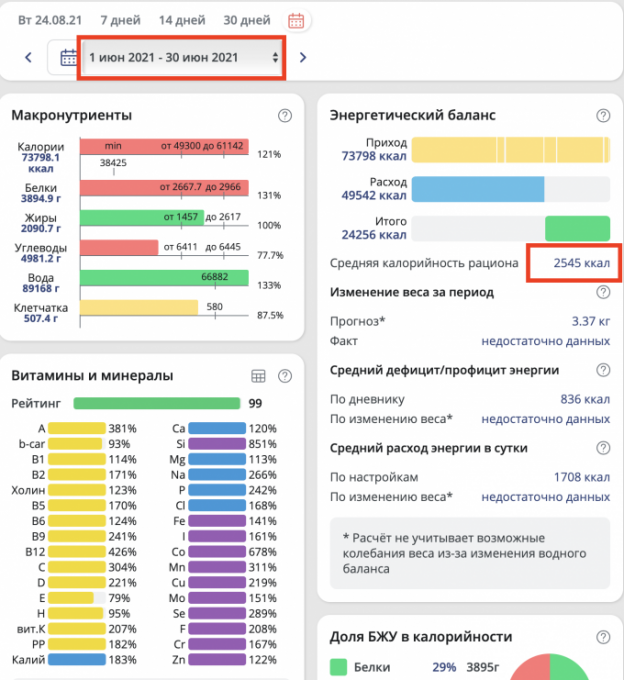Open help for Изменение веса за период
Viewport: 624px width, 680px height.
coord(603,292)
